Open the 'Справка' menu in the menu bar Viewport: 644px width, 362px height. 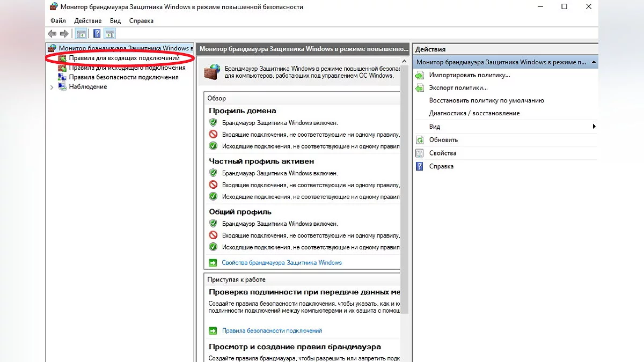[x=141, y=21]
